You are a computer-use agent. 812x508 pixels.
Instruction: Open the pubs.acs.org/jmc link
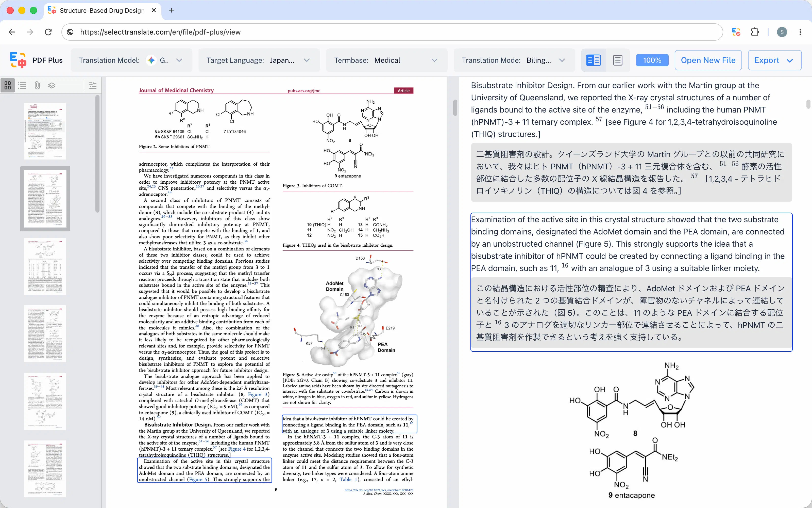[x=304, y=91]
